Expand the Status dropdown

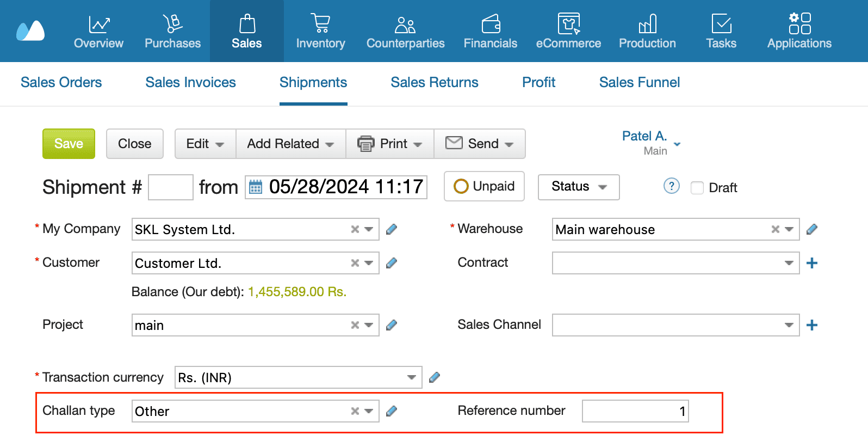click(578, 187)
